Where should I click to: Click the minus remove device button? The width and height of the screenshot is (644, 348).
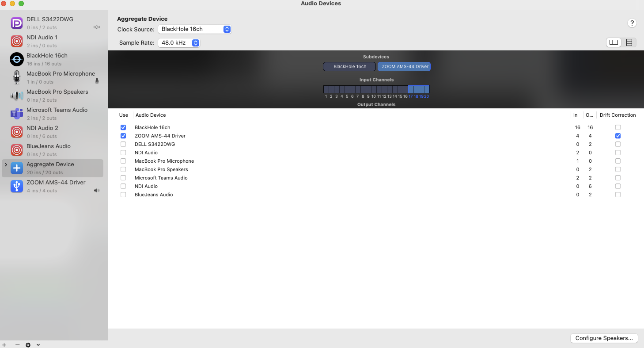coord(17,345)
